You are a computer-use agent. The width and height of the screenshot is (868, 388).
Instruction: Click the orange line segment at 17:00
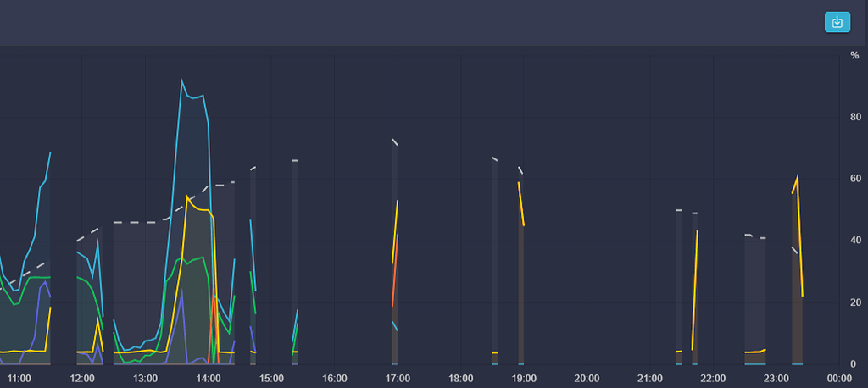coord(394,271)
